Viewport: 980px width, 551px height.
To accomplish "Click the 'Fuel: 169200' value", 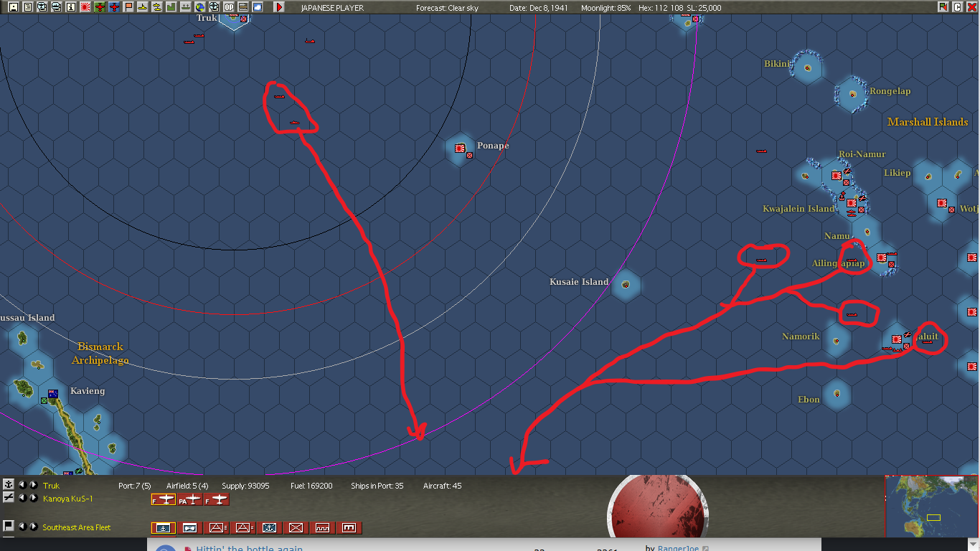I will tap(311, 486).
